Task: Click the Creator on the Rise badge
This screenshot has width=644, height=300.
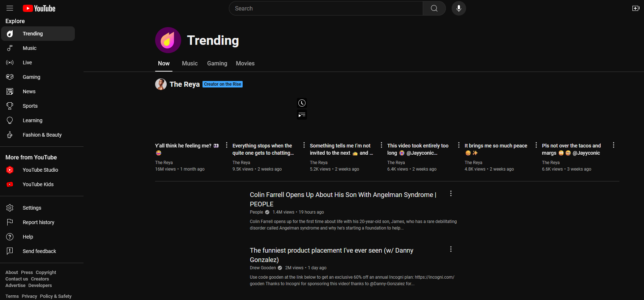Action: click(x=222, y=84)
